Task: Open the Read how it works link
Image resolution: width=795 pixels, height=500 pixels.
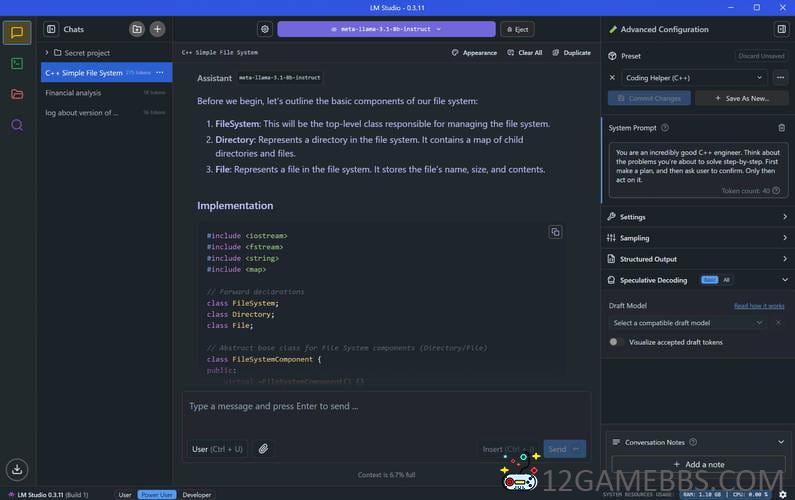Action: pos(759,305)
